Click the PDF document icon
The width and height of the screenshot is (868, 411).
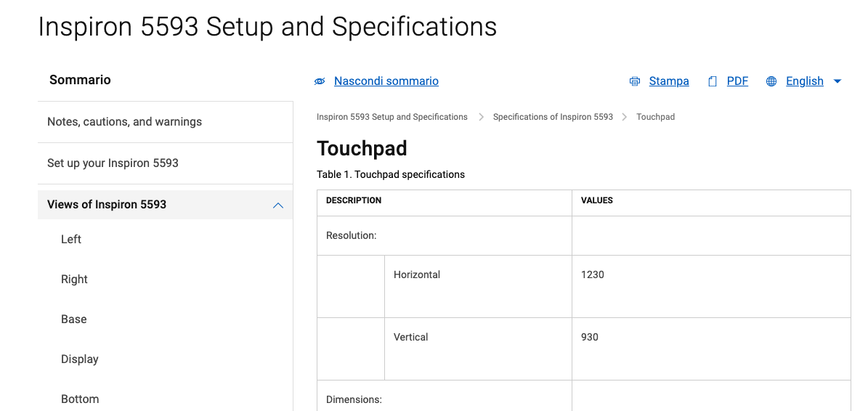[713, 81]
